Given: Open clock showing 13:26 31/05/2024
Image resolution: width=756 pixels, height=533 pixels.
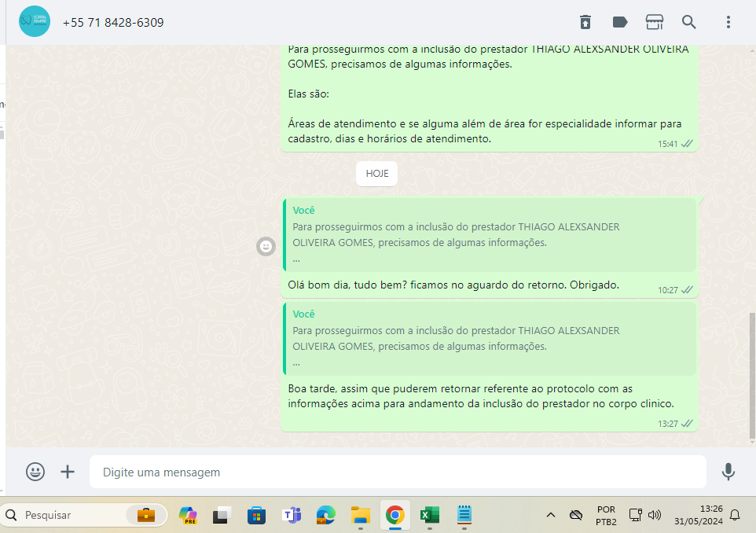Looking at the screenshot, I should click(x=698, y=515).
